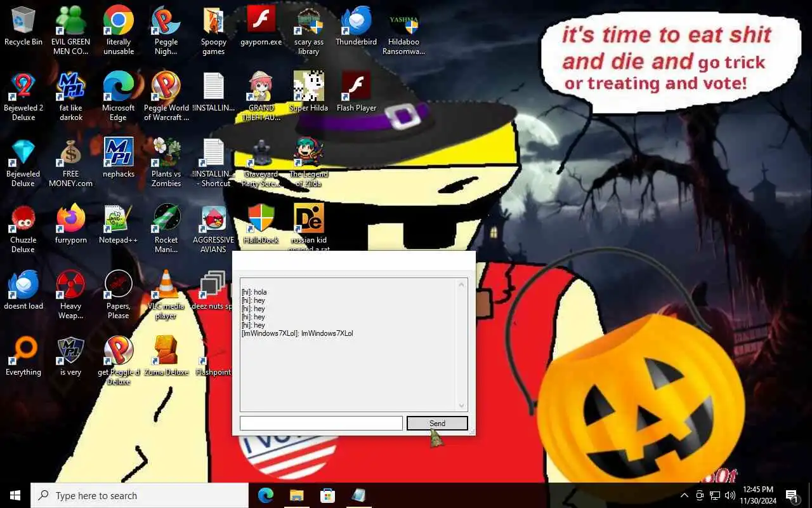Launch AGGRESSIVE AVIANS icon
Screen dimensions: 812x508
(x=214, y=229)
